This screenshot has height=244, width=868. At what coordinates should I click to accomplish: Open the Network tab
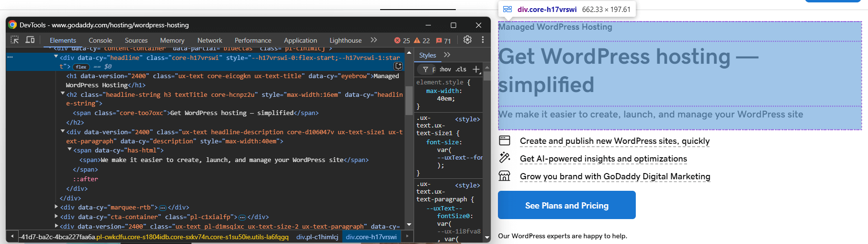210,41
